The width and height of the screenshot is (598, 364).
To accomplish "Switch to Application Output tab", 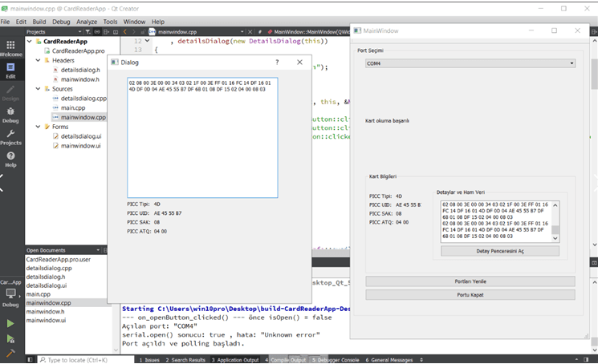I will 235,360.
